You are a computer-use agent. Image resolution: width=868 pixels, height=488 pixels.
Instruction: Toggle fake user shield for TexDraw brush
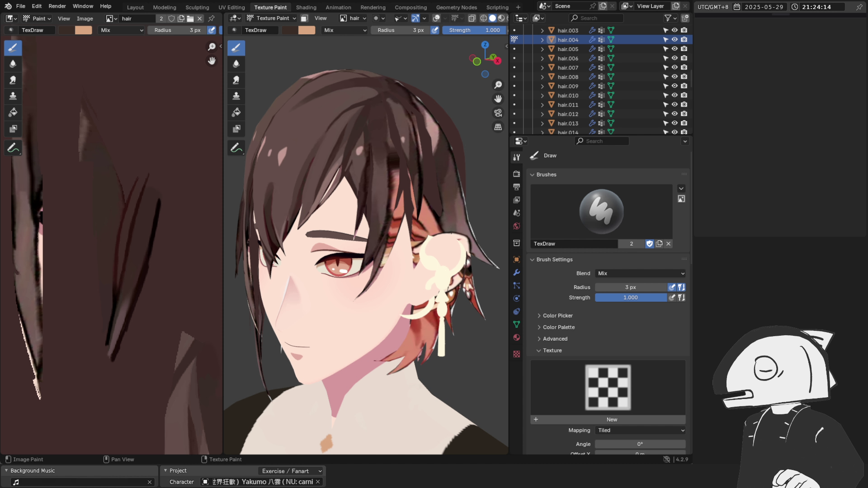pos(650,244)
